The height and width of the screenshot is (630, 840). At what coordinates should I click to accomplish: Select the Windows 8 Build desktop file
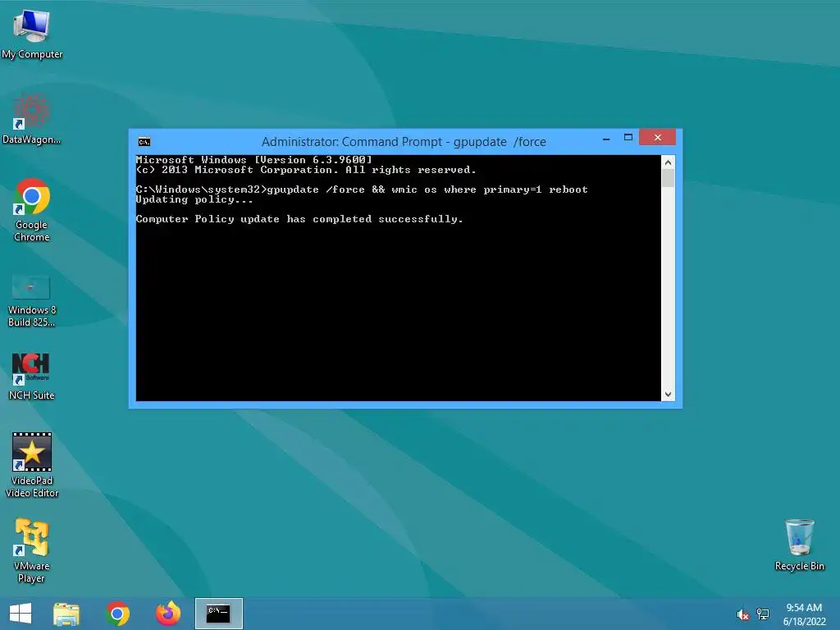[32, 300]
